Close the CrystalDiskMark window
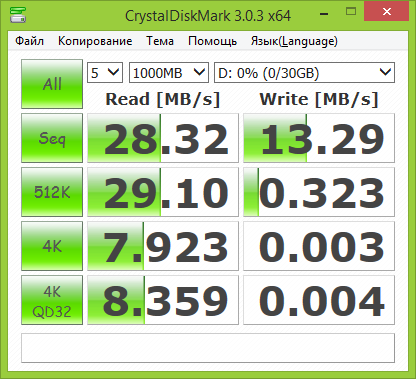Viewport: 416px width, 379px height. pos(387,12)
